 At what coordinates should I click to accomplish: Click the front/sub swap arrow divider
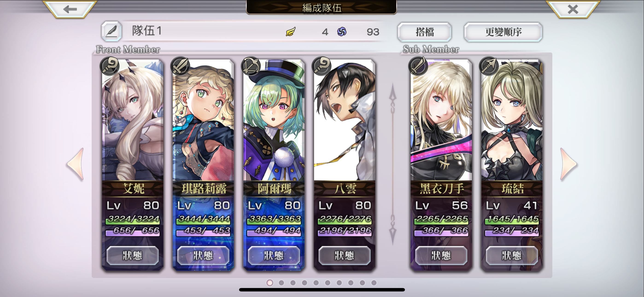point(392,164)
